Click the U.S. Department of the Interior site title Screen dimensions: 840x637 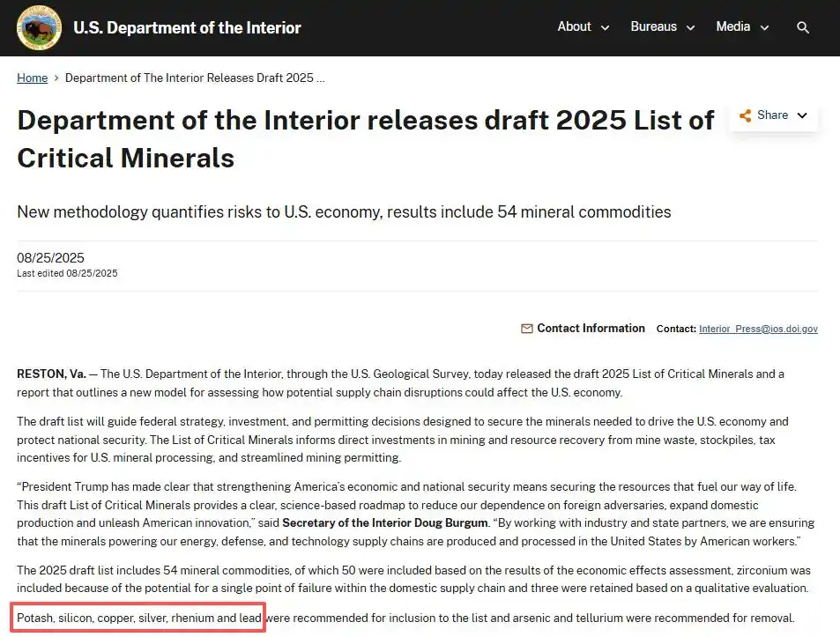187,27
